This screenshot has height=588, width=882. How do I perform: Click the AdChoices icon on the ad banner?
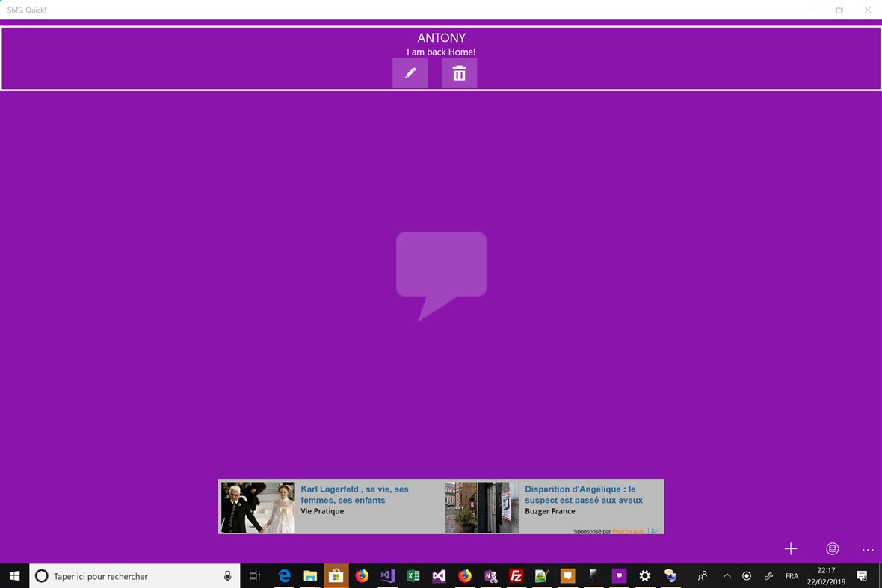pyautogui.click(x=654, y=530)
